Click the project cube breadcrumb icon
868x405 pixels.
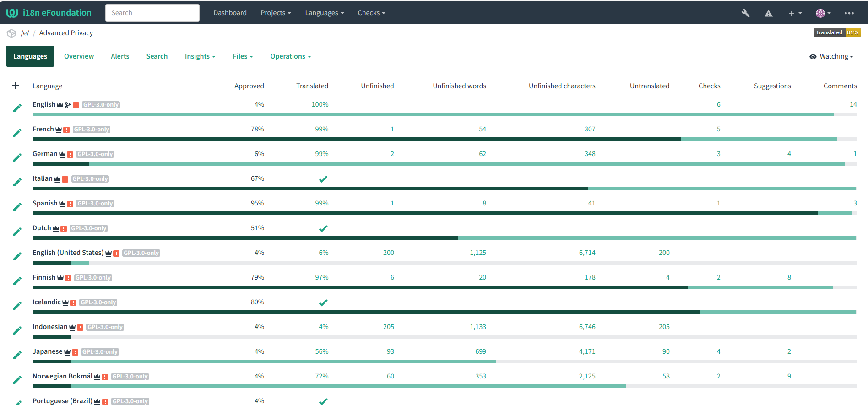click(11, 33)
